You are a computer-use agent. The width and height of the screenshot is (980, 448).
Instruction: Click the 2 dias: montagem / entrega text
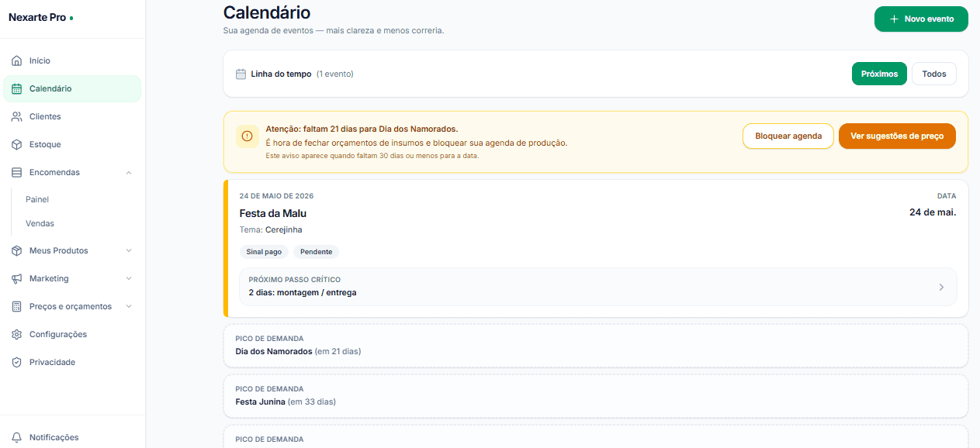(303, 293)
